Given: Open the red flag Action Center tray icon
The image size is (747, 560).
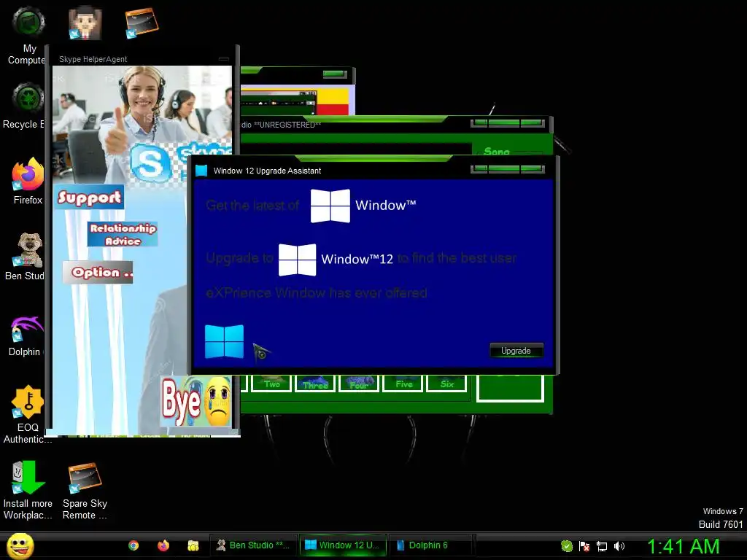Looking at the screenshot, I should point(584,546).
